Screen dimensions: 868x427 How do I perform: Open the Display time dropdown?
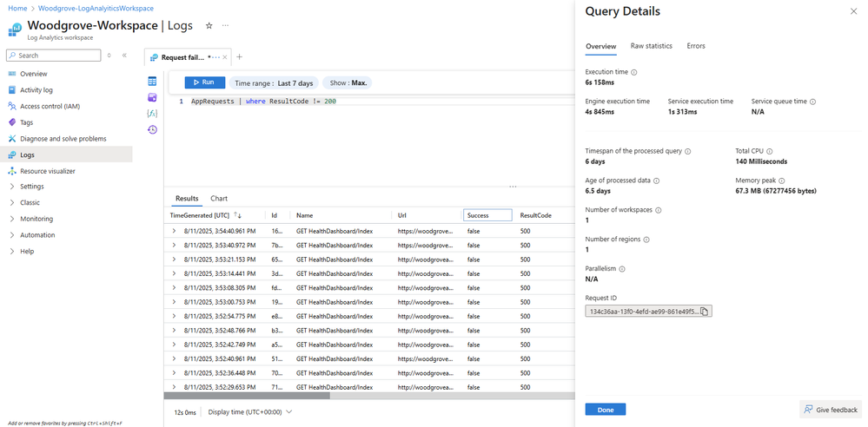(250, 412)
